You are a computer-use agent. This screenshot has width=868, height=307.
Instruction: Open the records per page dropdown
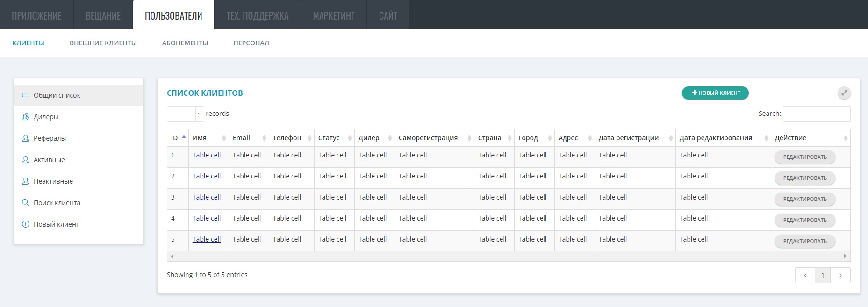coord(186,114)
